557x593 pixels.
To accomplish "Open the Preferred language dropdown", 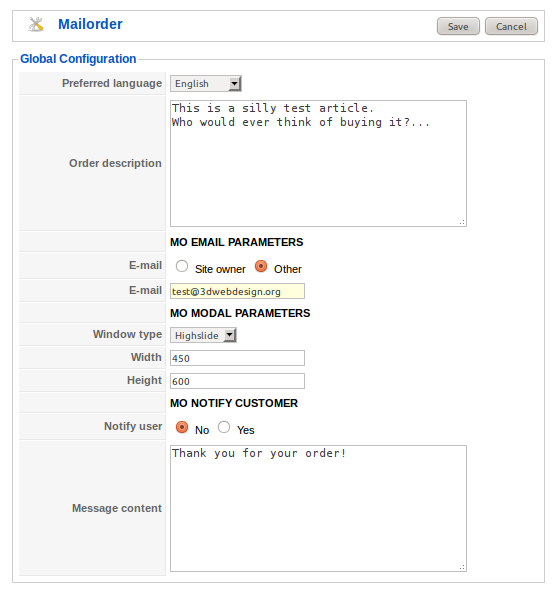I will pyautogui.click(x=206, y=84).
